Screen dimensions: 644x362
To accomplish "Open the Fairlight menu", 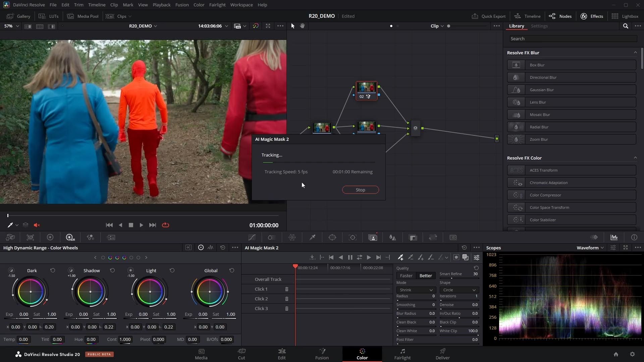I will tap(217, 5).
